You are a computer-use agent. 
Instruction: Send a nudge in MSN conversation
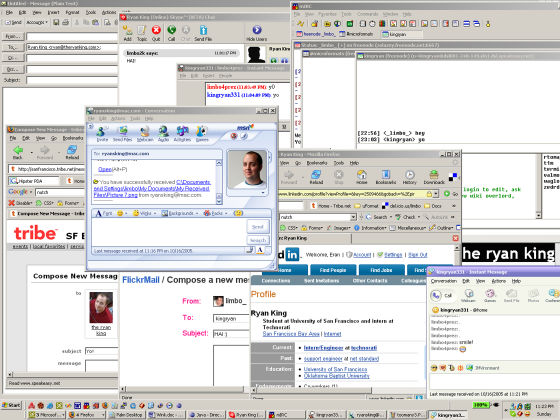(238, 213)
